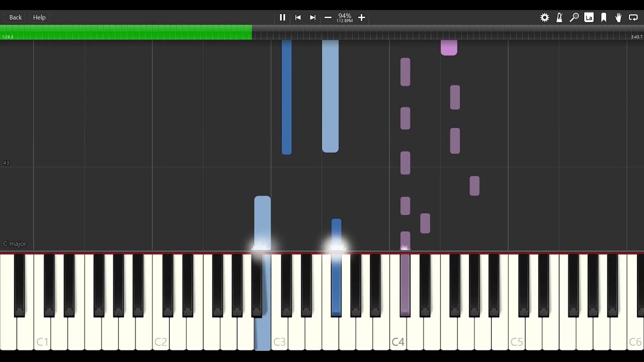Open the zoom magnifier tool
Viewport: 644px width, 362px height.
574,18
